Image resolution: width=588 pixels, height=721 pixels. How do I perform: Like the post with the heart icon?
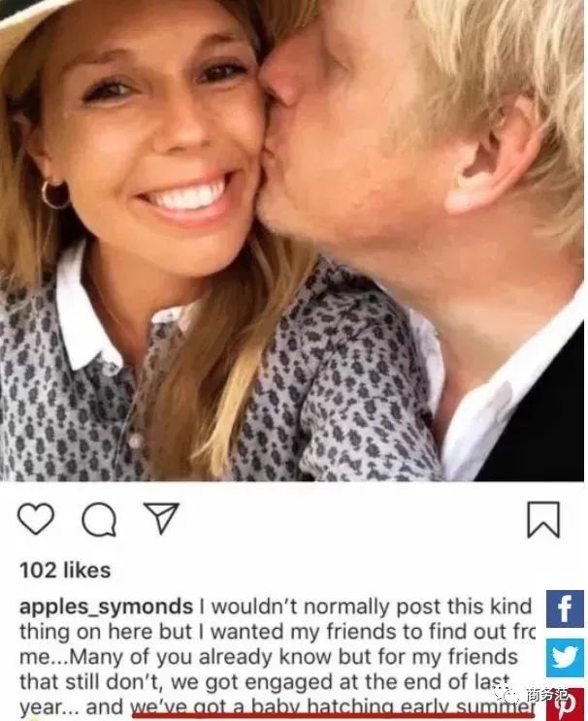36,520
